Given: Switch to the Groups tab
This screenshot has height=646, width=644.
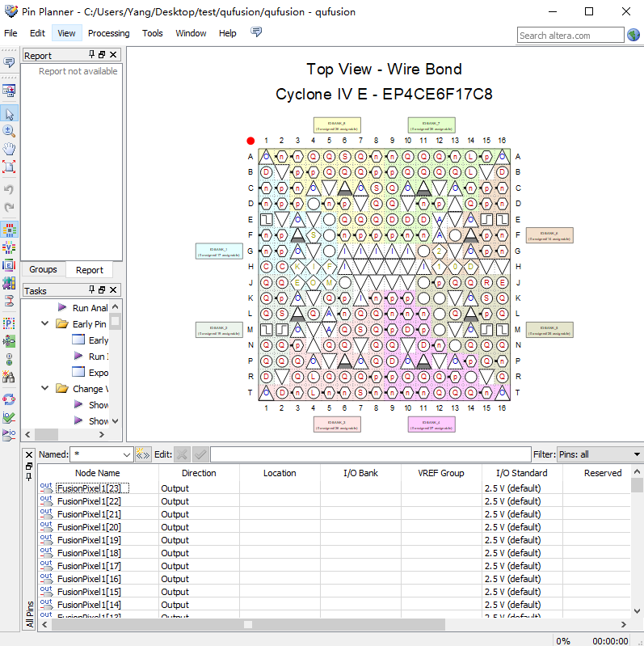Looking at the screenshot, I should tap(43, 269).
